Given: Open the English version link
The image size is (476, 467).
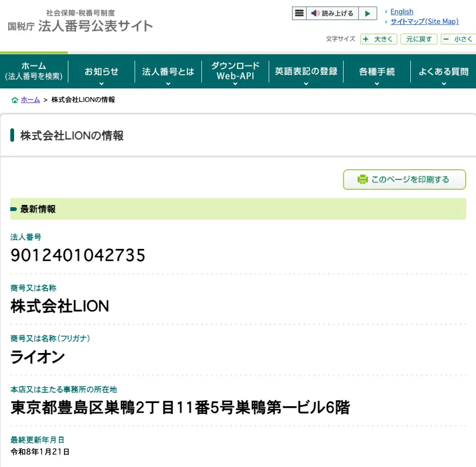Looking at the screenshot, I should [402, 11].
